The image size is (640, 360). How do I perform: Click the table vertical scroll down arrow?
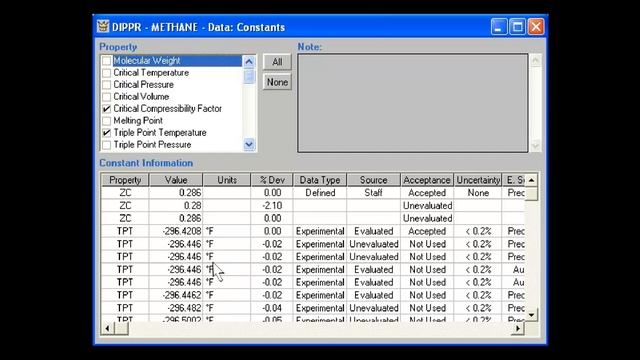(531, 315)
